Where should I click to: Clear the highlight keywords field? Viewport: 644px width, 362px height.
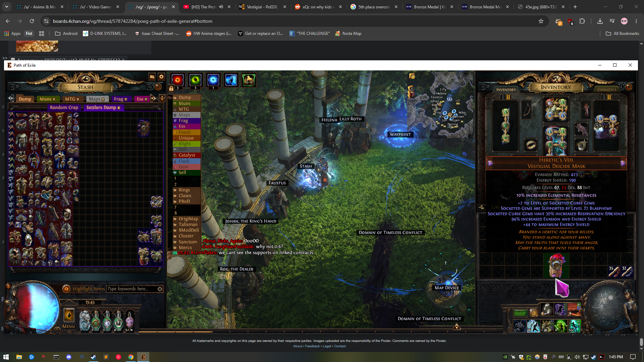160,289
